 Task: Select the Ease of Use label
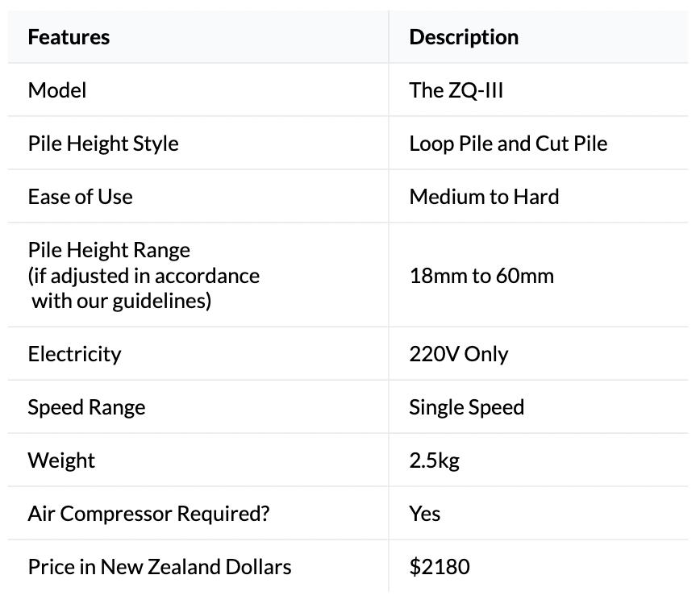[x=80, y=197]
